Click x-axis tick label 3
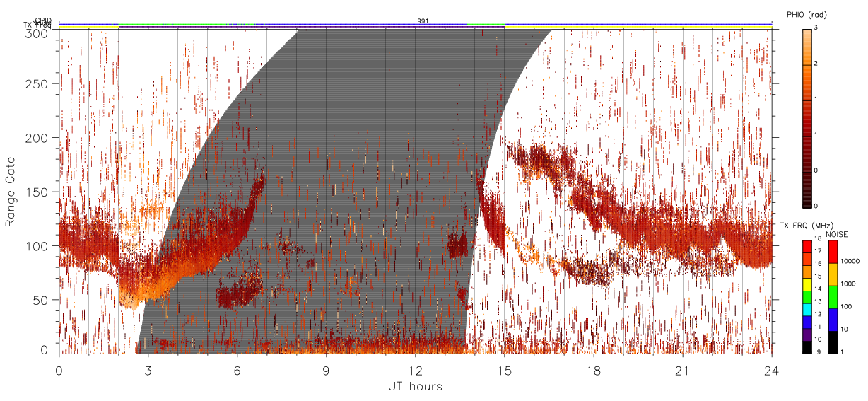The image size is (868, 401). pyautogui.click(x=148, y=370)
